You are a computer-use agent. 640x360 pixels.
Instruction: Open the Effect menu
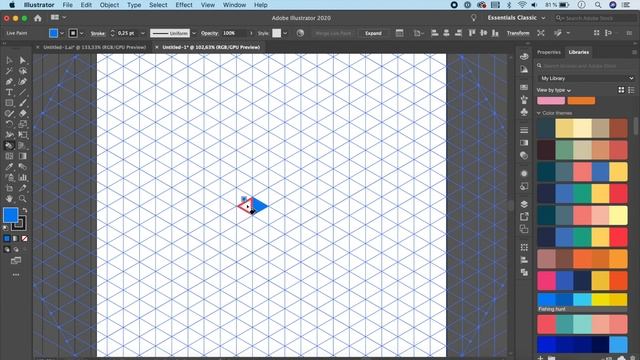184,5
